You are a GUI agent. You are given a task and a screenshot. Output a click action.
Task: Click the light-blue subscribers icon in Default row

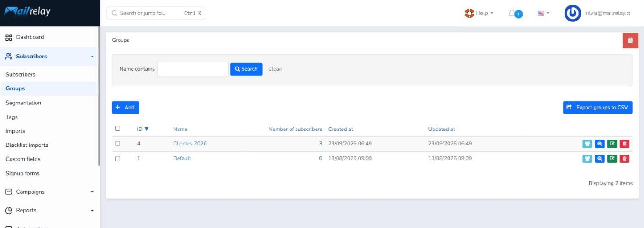pyautogui.click(x=587, y=159)
